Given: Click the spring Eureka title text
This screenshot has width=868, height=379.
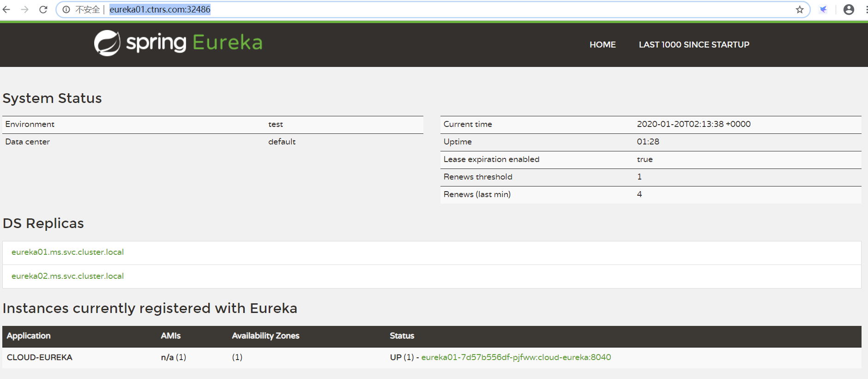Looking at the screenshot, I should [194, 42].
